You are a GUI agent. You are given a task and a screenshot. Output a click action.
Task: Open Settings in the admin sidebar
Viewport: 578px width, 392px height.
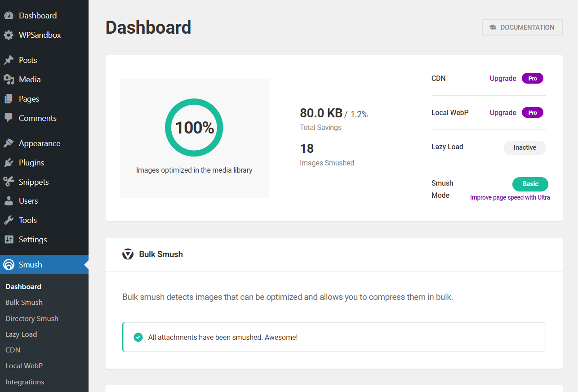coord(33,240)
